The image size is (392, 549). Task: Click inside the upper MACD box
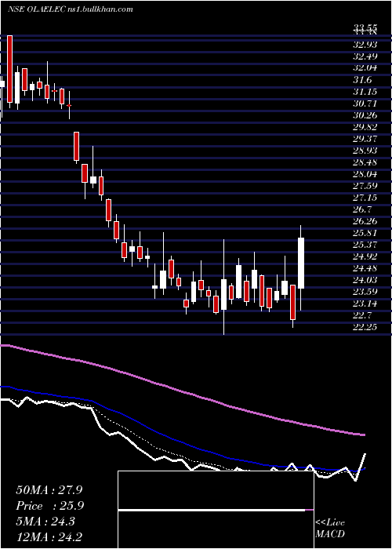[216, 490]
